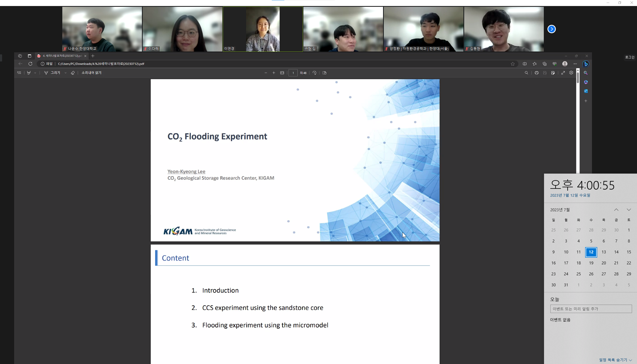Image resolution: width=637 pixels, height=364 pixels.
Task: Open the Outlook sidebar icon
Action: click(586, 91)
